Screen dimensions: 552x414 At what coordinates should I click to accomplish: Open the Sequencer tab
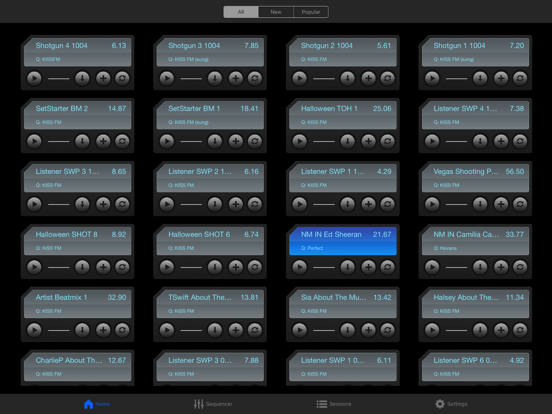pyautogui.click(x=213, y=404)
